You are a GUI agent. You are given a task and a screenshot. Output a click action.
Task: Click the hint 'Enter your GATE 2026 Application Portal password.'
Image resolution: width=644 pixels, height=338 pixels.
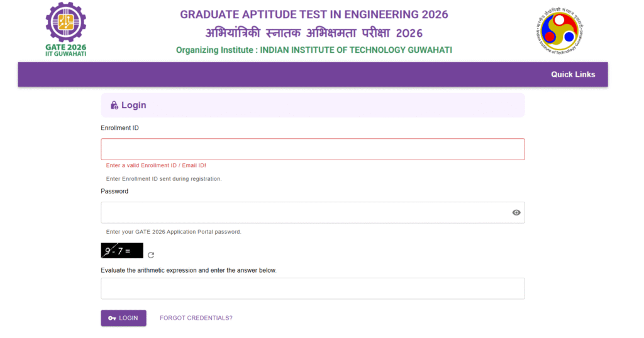pyautogui.click(x=174, y=232)
